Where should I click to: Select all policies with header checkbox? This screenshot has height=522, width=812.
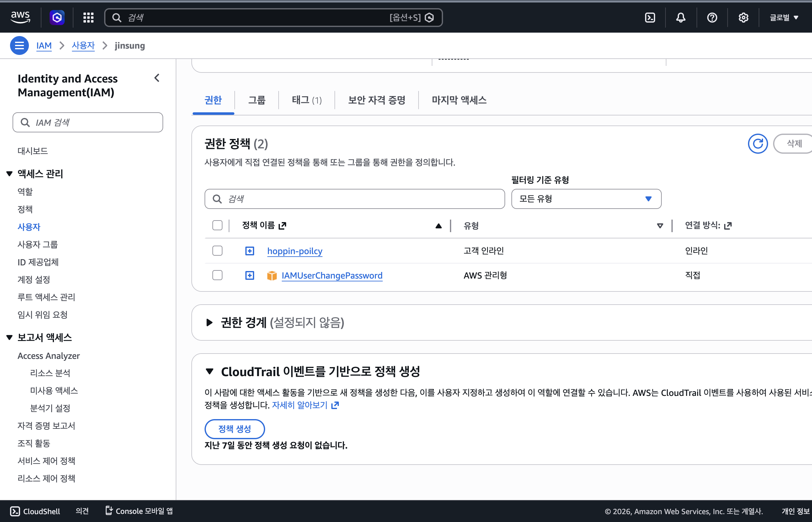point(217,226)
